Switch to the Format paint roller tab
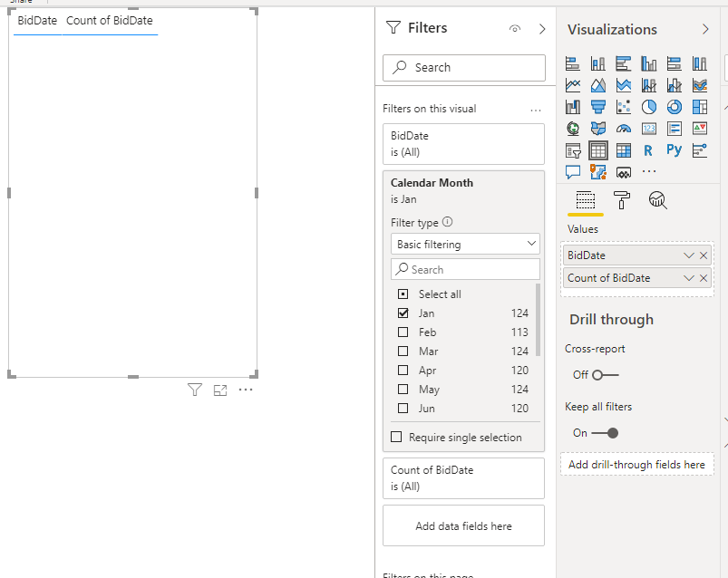Image resolution: width=728 pixels, height=578 pixels. click(622, 200)
